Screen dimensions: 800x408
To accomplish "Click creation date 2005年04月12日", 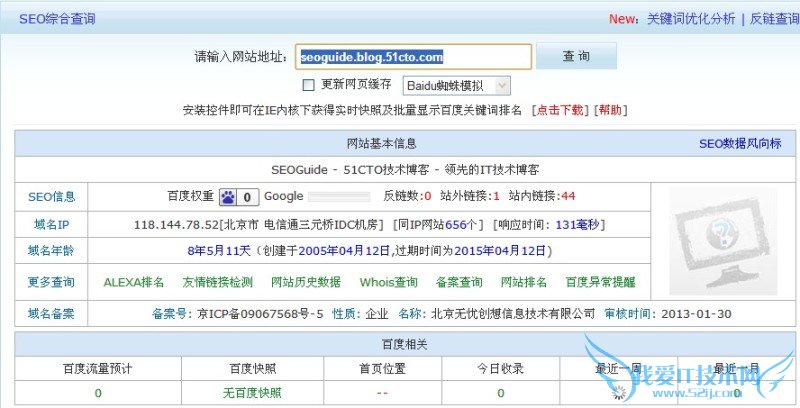I will tap(344, 250).
